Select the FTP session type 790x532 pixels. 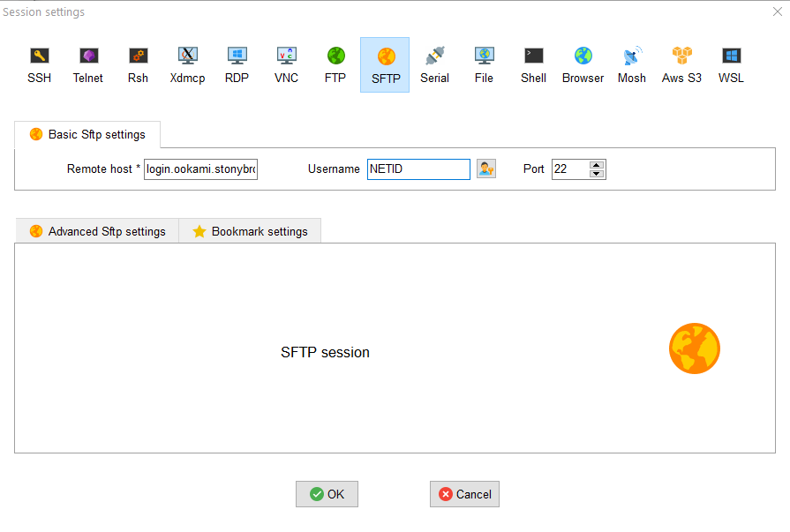point(335,64)
